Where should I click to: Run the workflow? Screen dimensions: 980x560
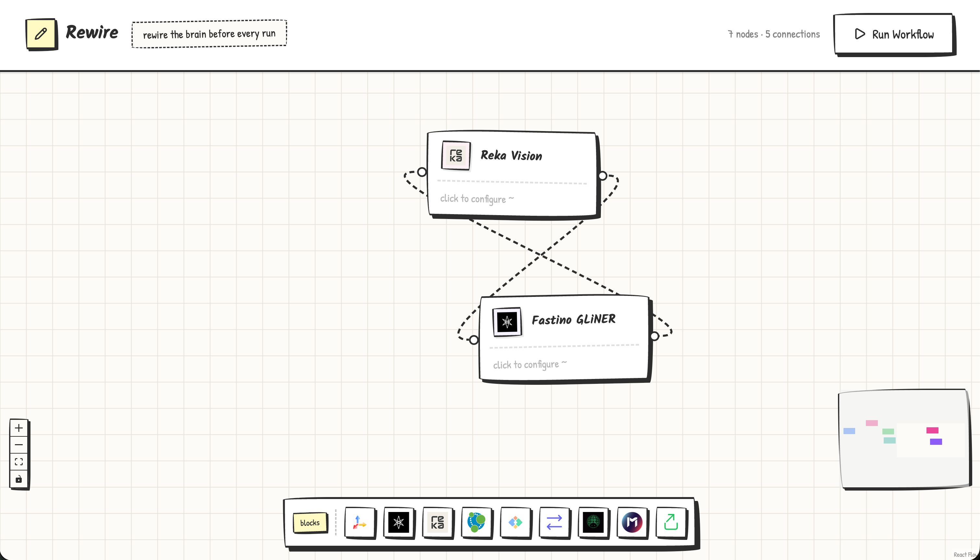pyautogui.click(x=893, y=34)
